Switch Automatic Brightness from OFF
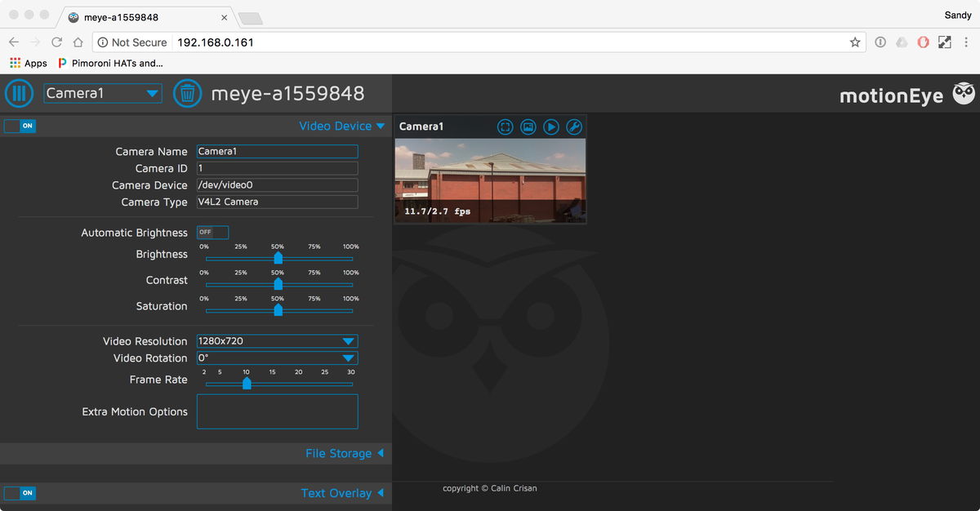 pos(212,232)
